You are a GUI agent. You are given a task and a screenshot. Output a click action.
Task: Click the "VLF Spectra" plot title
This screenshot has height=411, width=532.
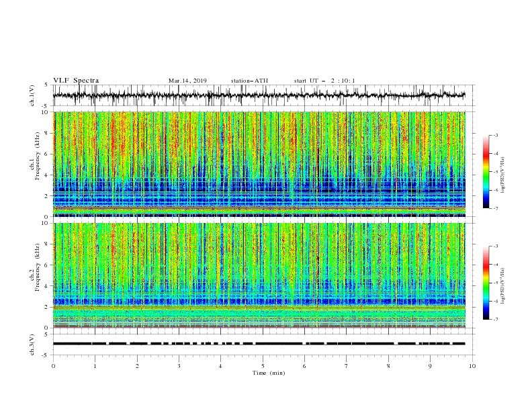point(76,81)
